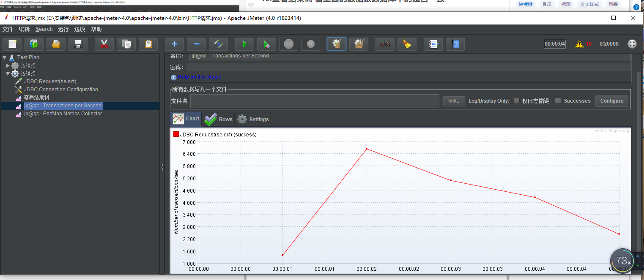Select the Test Plan root node
Screen dimensions: 644x280
tap(28, 57)
